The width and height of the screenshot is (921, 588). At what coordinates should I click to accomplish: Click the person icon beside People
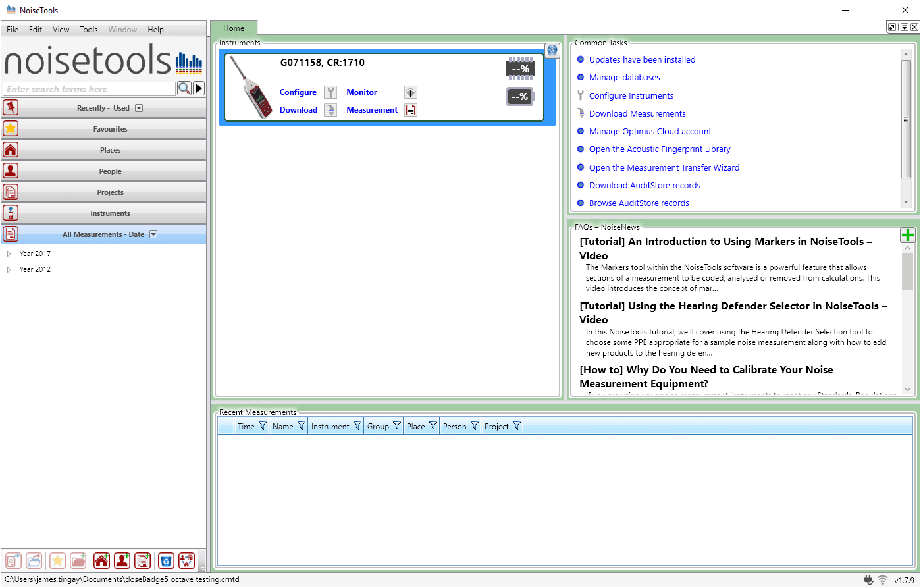11,171
